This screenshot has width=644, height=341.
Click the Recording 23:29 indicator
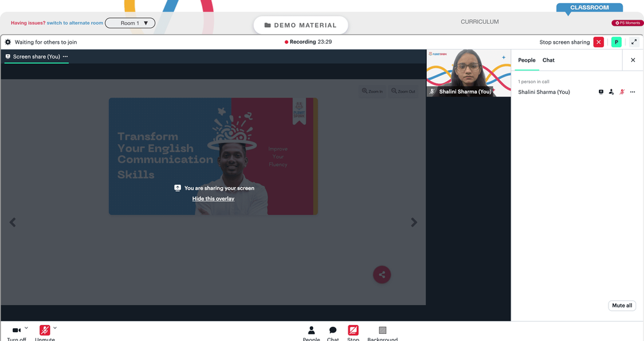click(x=308, y=42)
